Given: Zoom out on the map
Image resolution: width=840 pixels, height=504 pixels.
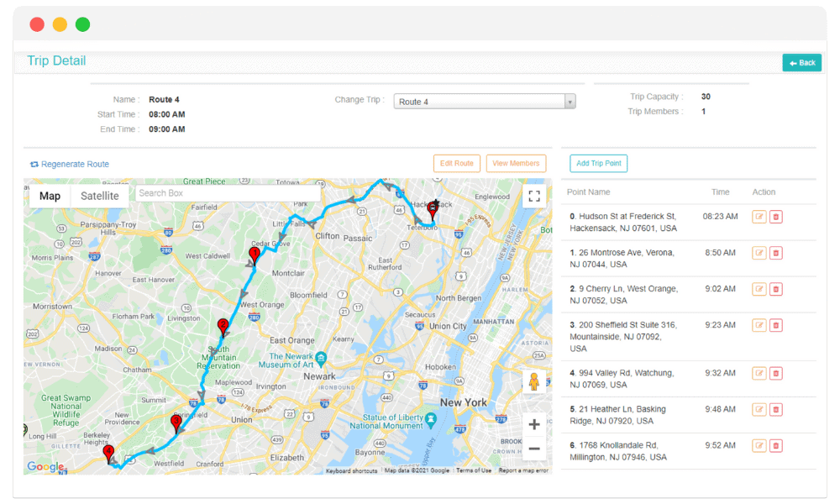Looking at the screenshot, I should 534,449.
